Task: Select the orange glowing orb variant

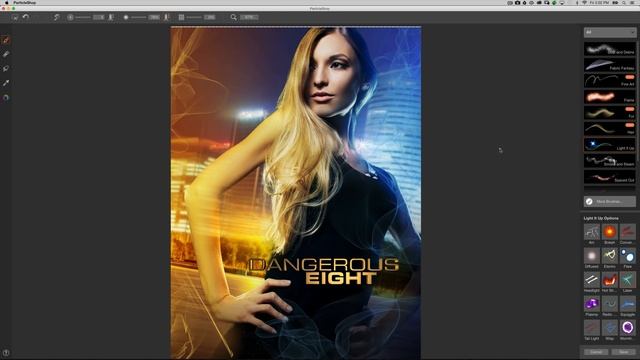Action: (x=609, y=232)
